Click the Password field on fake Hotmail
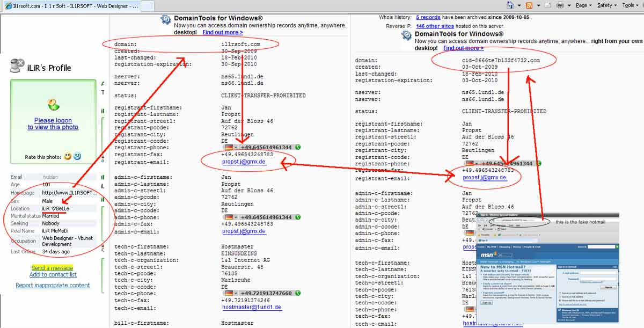 [x=598, y=280]
